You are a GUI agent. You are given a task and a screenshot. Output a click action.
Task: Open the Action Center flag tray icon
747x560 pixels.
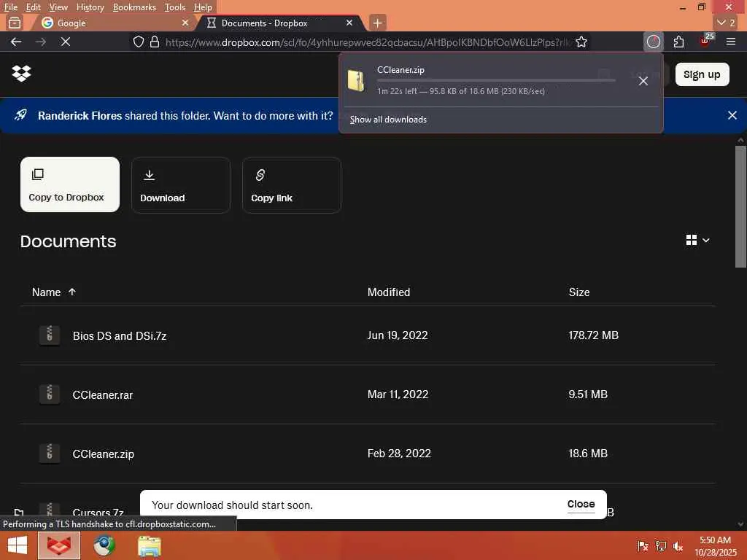pos(643,546)
